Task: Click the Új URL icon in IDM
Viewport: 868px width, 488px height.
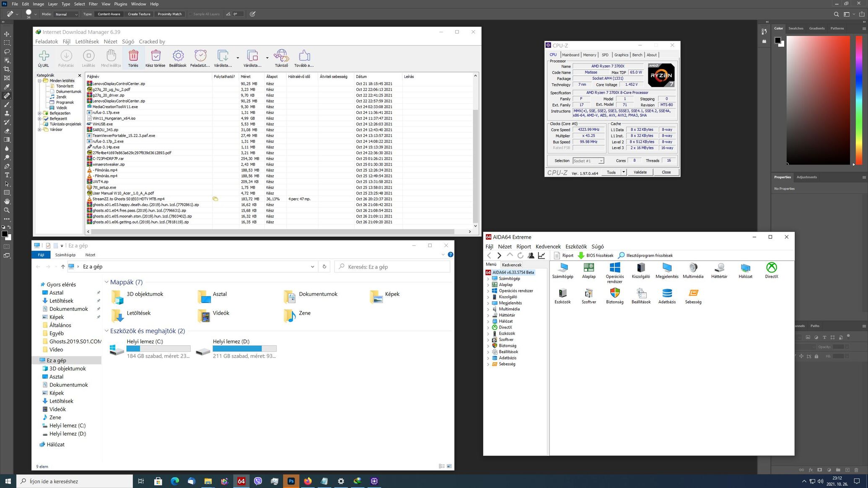Action: click(x=44, y=56)
